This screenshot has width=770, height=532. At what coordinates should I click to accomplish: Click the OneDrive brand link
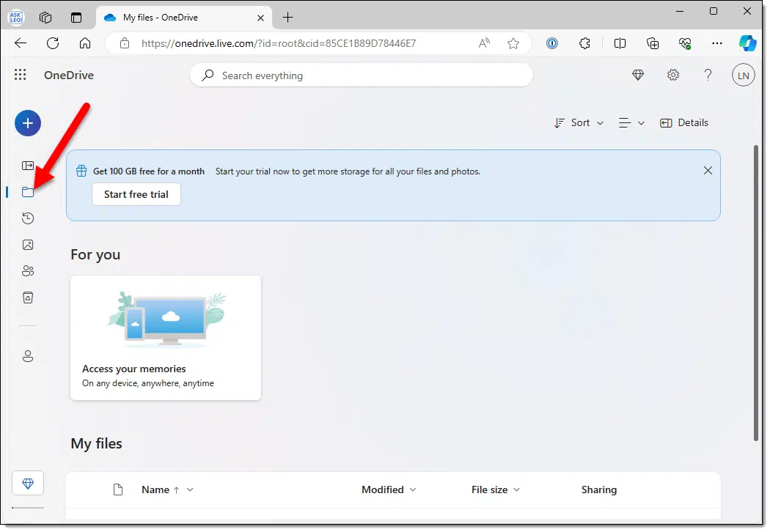pyautogui.click(x=69, y=75)
